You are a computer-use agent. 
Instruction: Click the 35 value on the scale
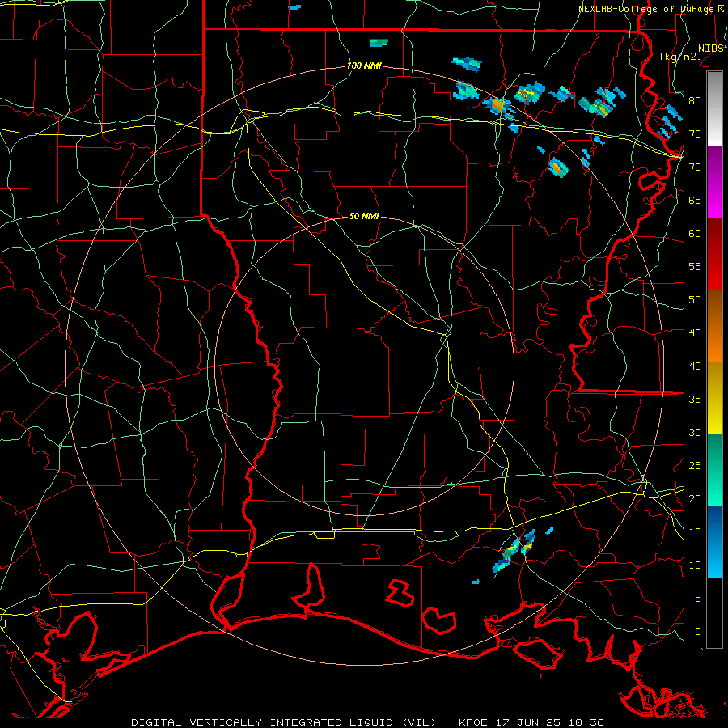[x=695, y=400]
